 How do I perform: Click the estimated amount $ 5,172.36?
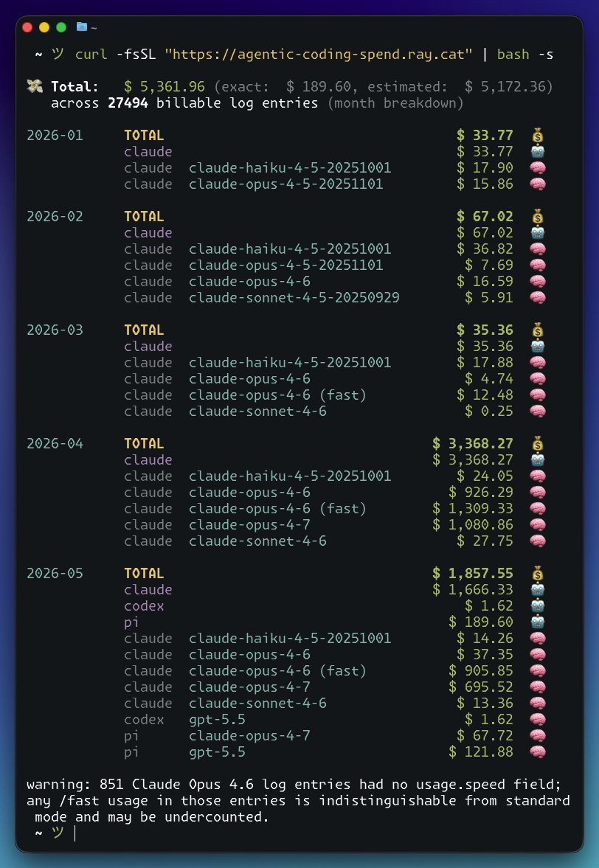(505, 87)
